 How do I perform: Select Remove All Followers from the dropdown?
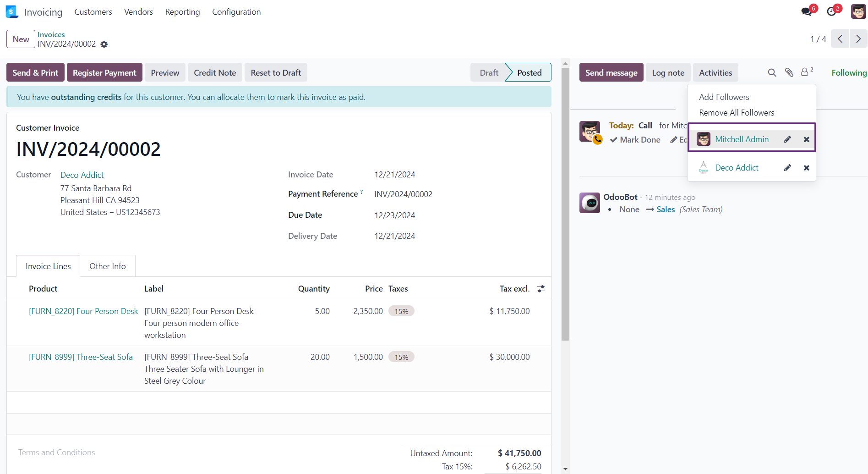point(737,113)
